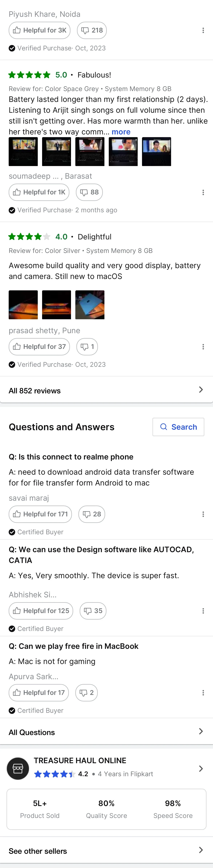Expand All Questions row arrow
213x868 pixels.
click(x=201, y=731)
